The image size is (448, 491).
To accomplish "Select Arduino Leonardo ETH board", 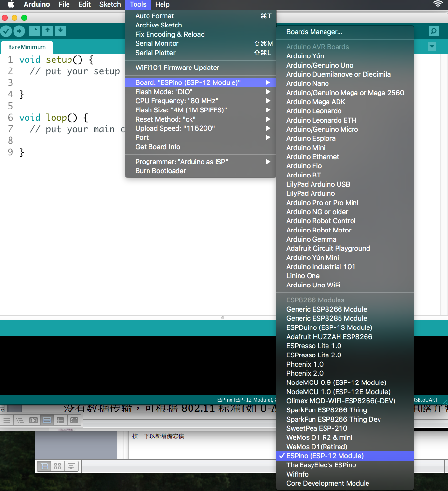I will point(345,120).
